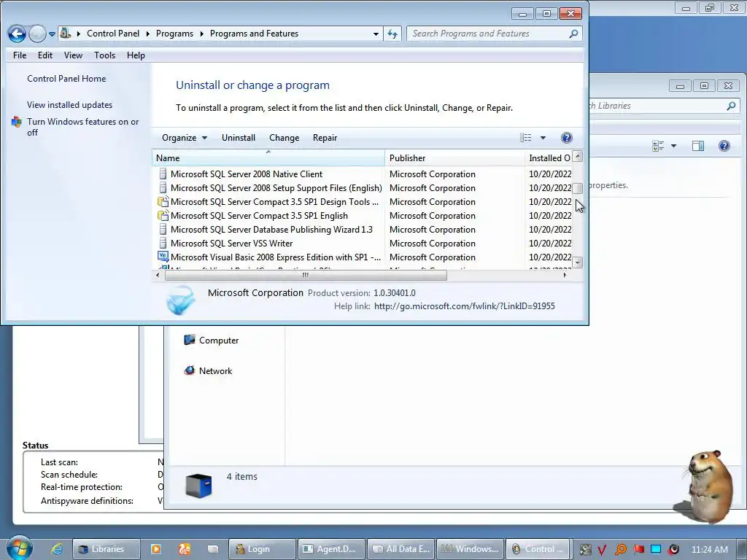Click the red V tray icon

pos(602,550)
